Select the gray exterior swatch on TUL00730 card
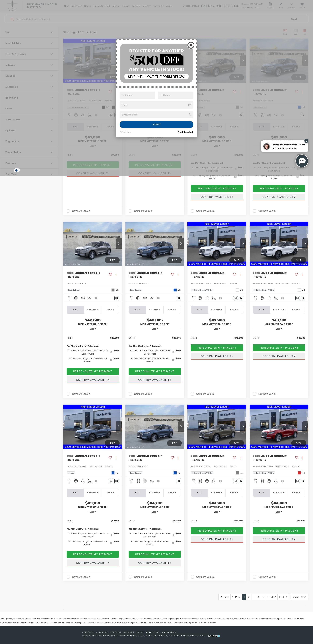This screenshot has height=644, width=313. (x=237, y=473)
